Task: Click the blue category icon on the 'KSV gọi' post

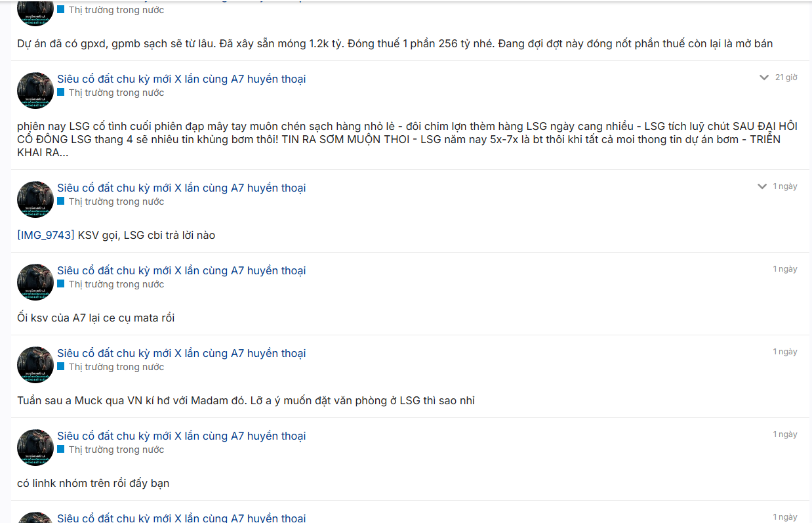Action: point(61,201)
